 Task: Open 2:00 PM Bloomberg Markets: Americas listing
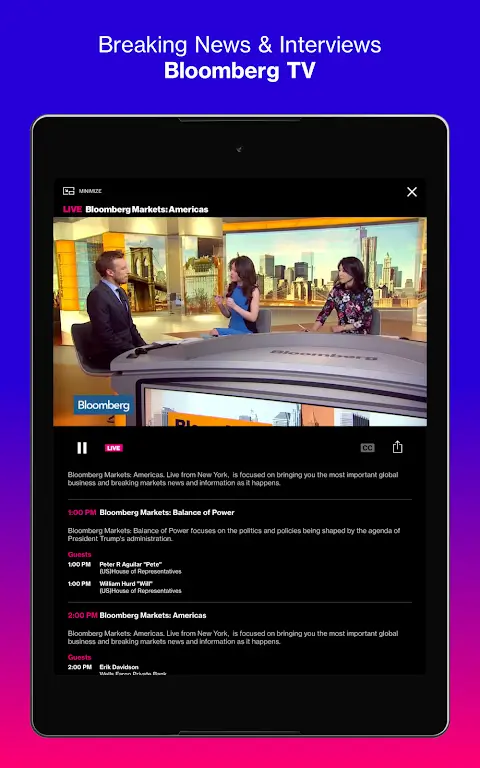point(137,615)
